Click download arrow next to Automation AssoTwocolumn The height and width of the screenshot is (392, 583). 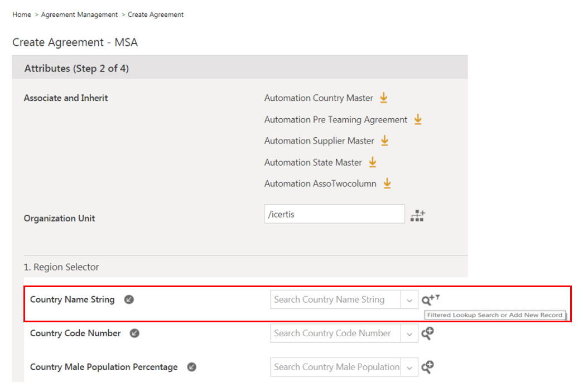[x=387, y=183]
